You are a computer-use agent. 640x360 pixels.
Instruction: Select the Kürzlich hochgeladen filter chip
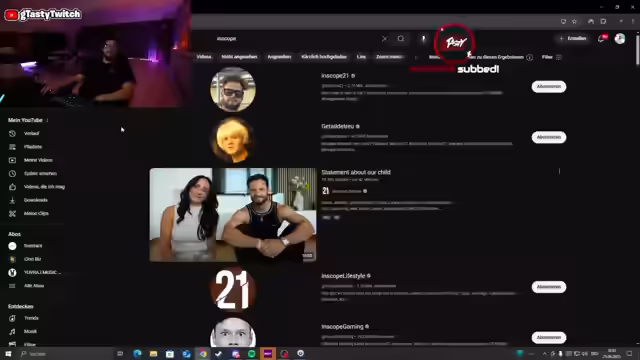[x=324, y=57]
